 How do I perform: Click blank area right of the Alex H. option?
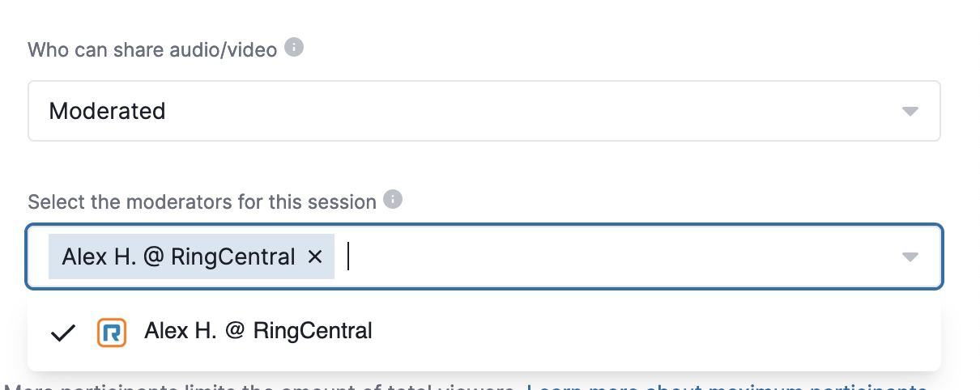(x=648, y=332)
